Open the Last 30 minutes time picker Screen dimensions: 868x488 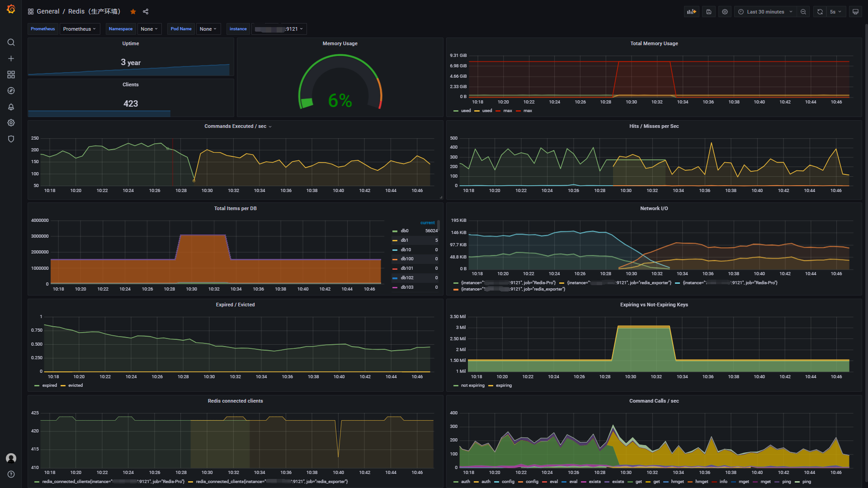coord(765,12)
